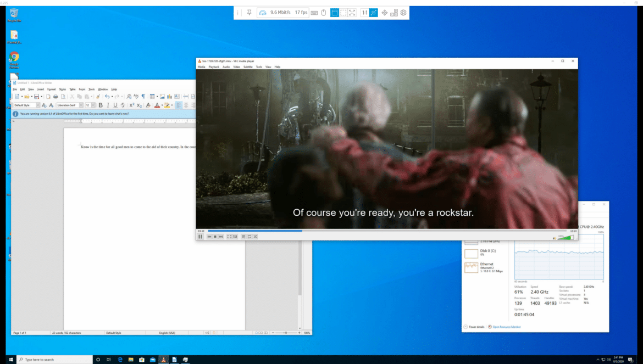This screenshot has height=364, width=643.
Task: Apply superscript in Writer
Action: coord(132,105)
